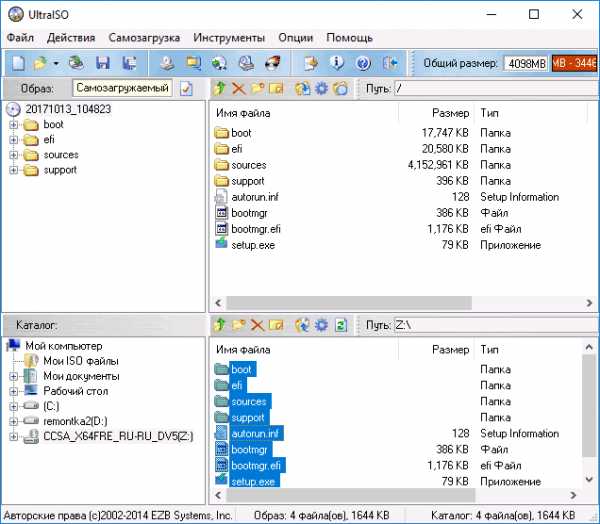This screenshot has width=600, height=524.
Task: Click the Burn CD/DVD image flame icon
Action: coord(272,63)
